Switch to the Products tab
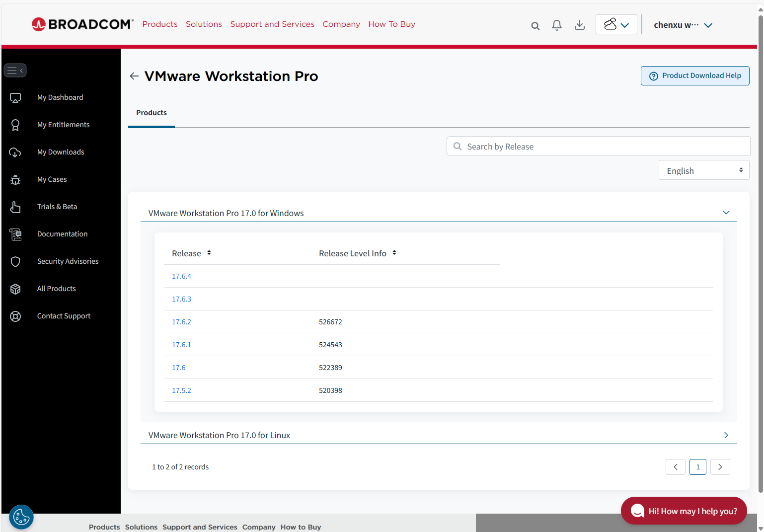The width and height of the screenshot is (764, 532). (x=151, y=113)
